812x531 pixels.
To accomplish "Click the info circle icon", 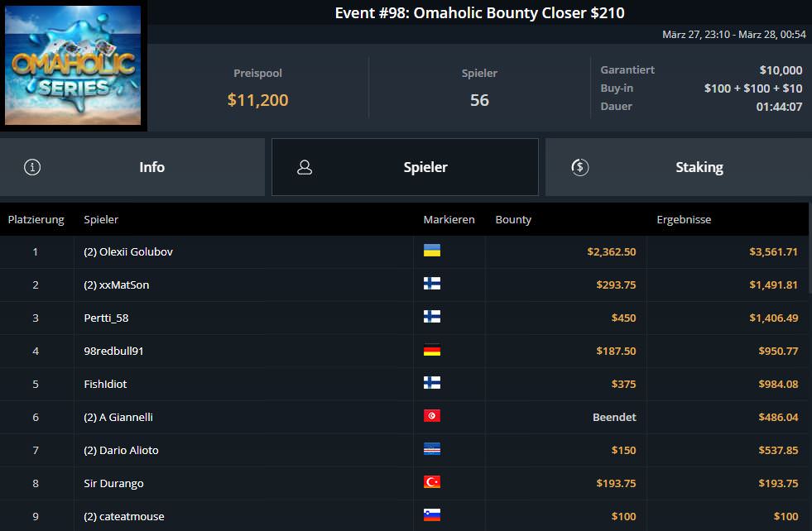I will 32,167.
